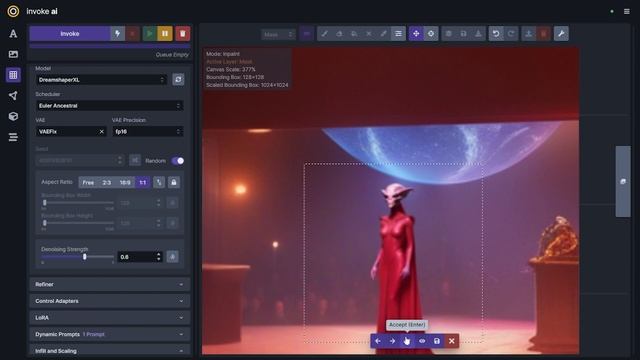Activate the Move tool in canvas toolbar
This screenshot has height=360, width=640.
(416, 34)
